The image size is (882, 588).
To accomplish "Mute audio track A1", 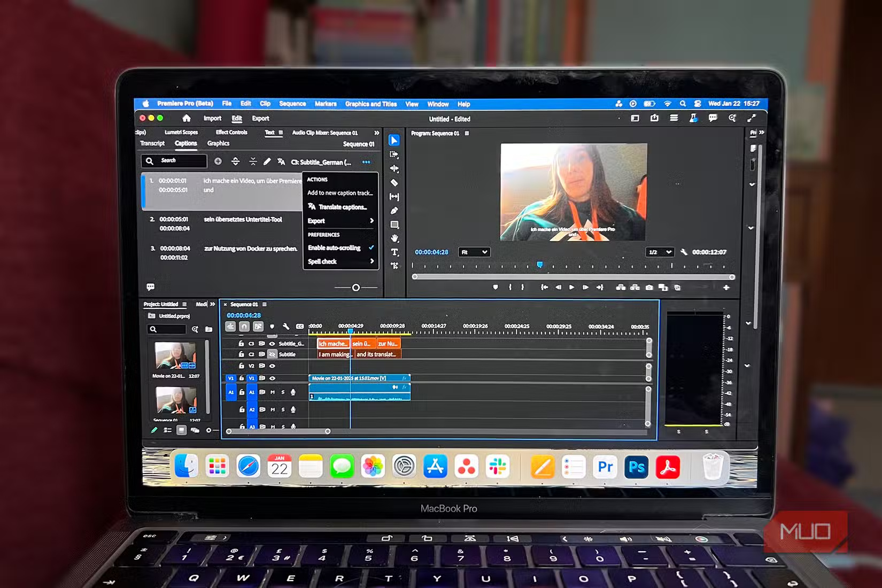I will coord(273,392).
